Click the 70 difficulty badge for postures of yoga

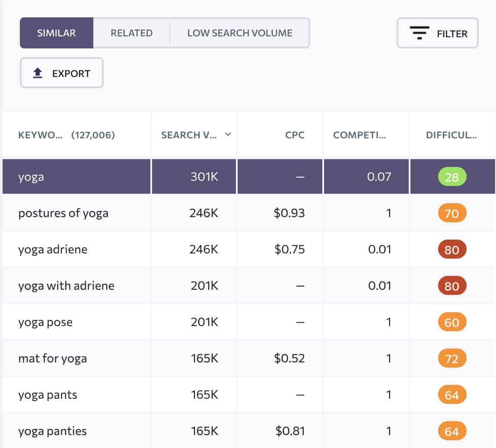tap(451, 213)
